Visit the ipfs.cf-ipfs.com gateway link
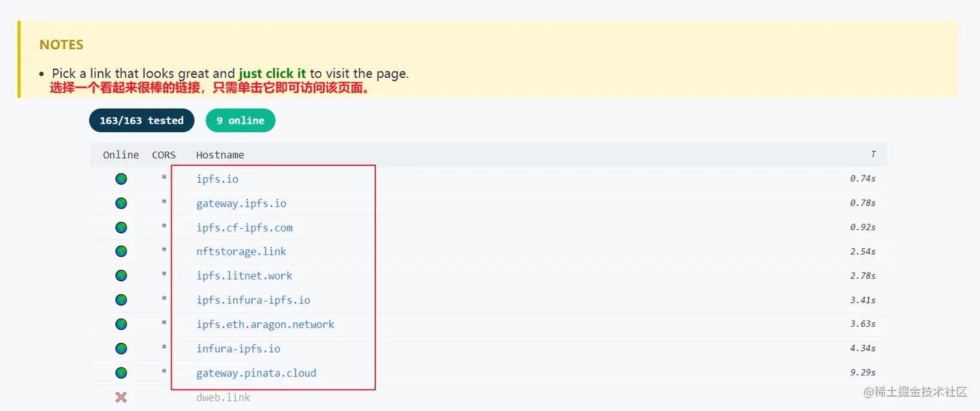980x411 pixels. tap(244, 228)
